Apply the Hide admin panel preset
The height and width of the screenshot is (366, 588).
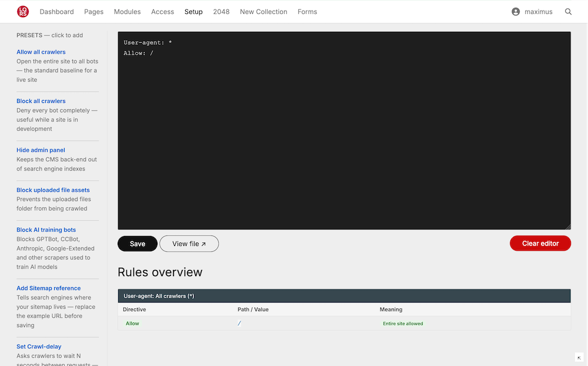point(41,150)
